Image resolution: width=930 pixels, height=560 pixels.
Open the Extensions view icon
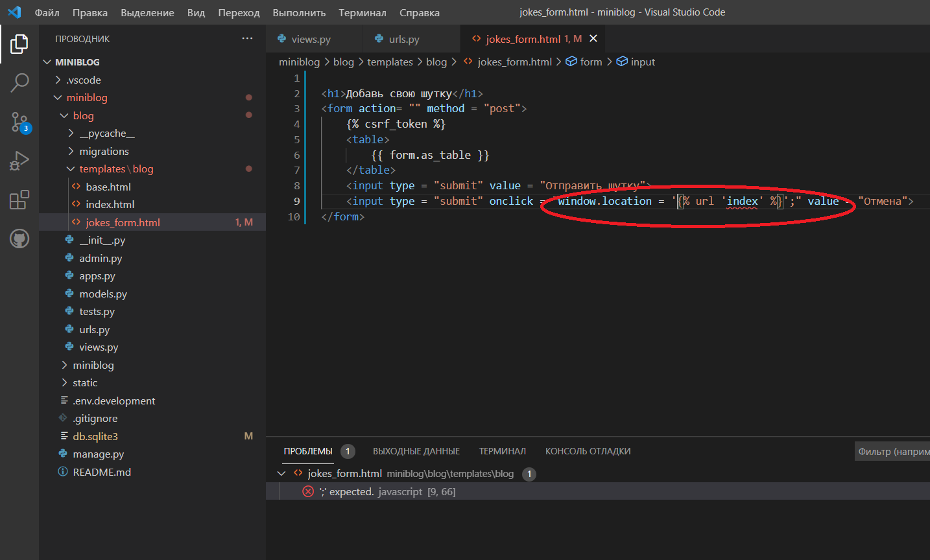click(x=19, y=200)
